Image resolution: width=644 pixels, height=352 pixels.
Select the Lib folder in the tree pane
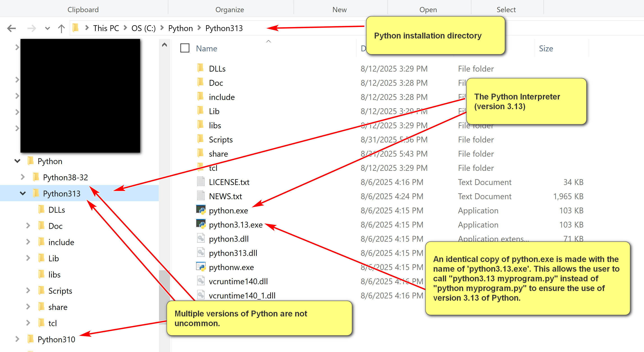(x=54, y=258)
